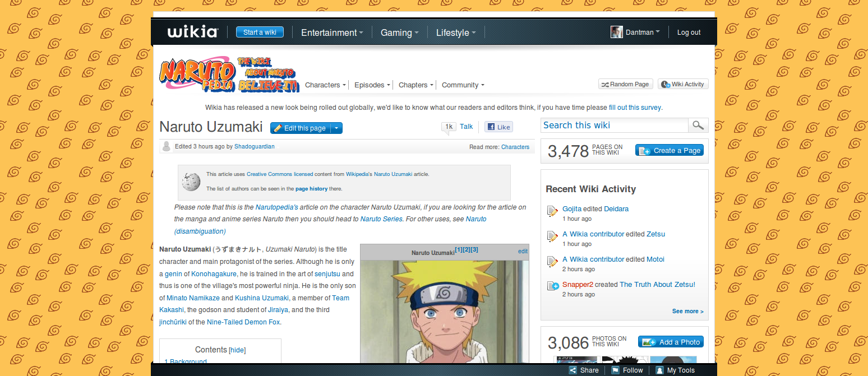Click the Wikipedia globe icon
The image size is (868, 376).
point(191,181)
